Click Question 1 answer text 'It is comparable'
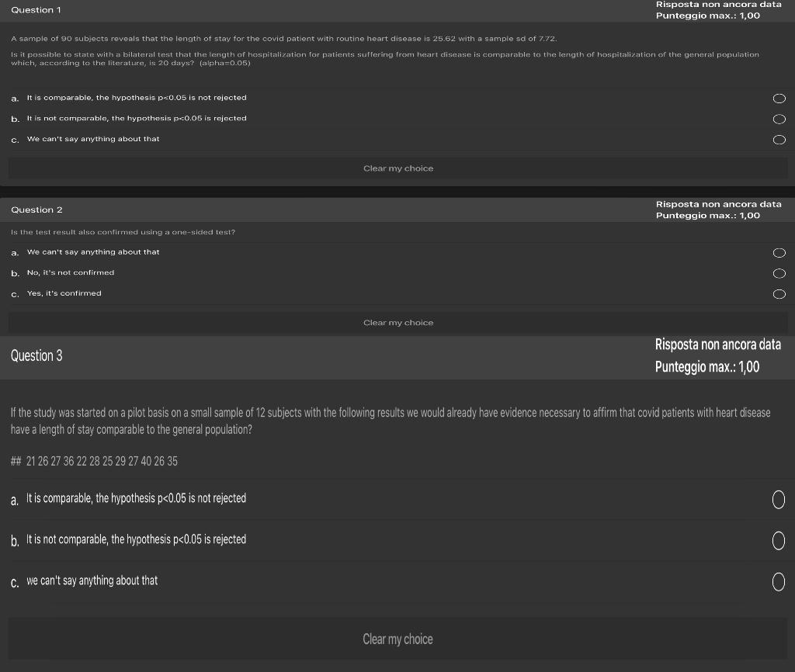The image size is (795, 672). [x=137, y=98]
